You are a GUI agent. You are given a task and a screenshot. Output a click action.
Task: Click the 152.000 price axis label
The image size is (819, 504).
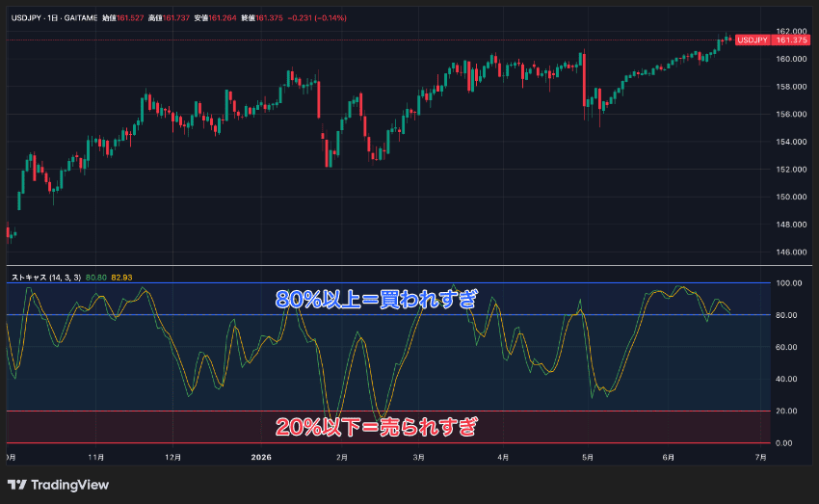[x=791, y=170]
